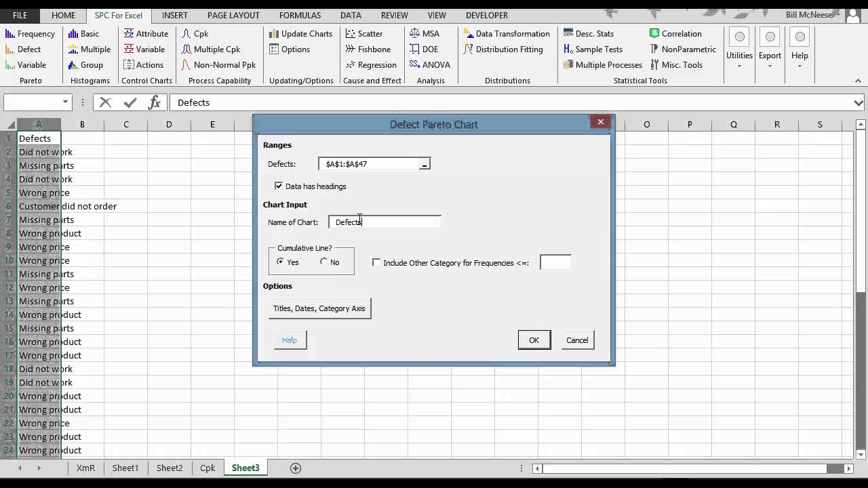
Task: Click the vertical scrollbar down arrow
Action: pyautogui.click(x=861, y=454)
